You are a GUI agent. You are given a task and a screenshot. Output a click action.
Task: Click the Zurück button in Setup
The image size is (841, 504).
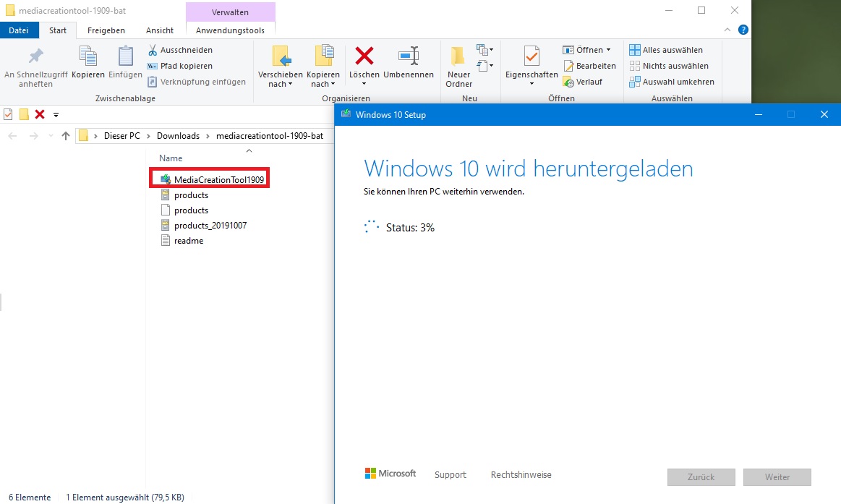701,477
